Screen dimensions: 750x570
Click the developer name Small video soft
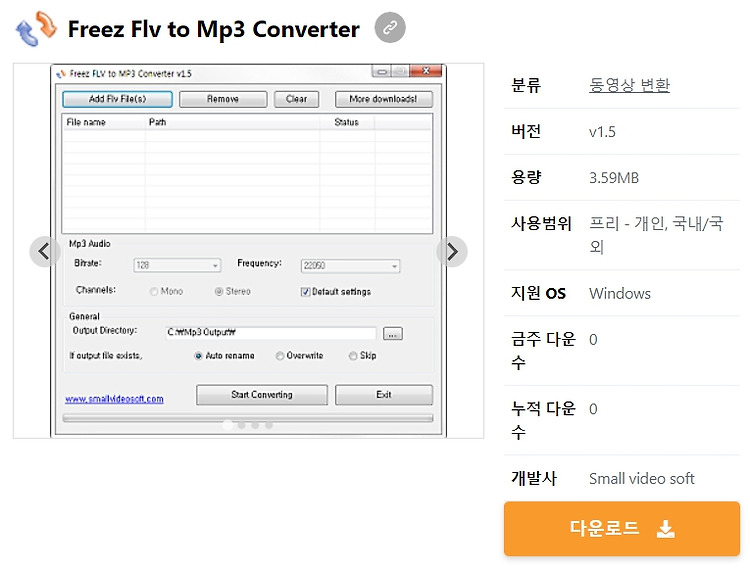point(641,479)
